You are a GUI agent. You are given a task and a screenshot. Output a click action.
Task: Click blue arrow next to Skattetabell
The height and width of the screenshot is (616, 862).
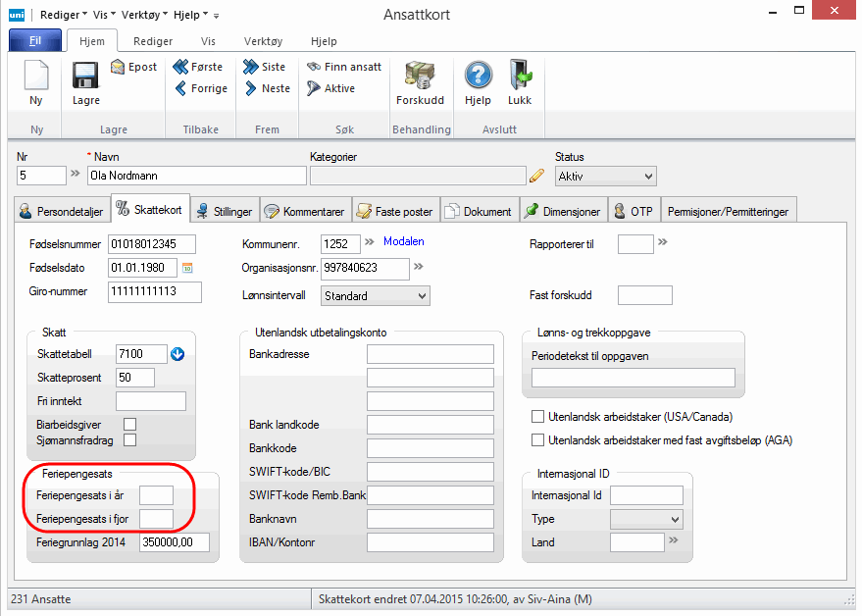point(177,354)
